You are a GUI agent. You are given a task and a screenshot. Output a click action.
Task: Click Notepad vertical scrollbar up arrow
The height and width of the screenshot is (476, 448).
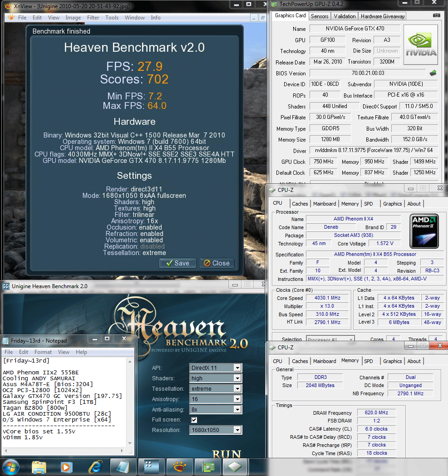[x=130, y=361]
